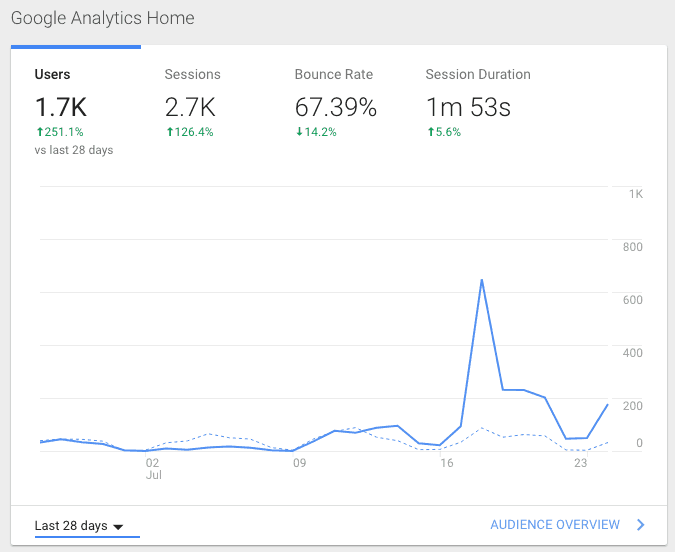
Task: Click the 09 date axis label
Action: [300, 463]
